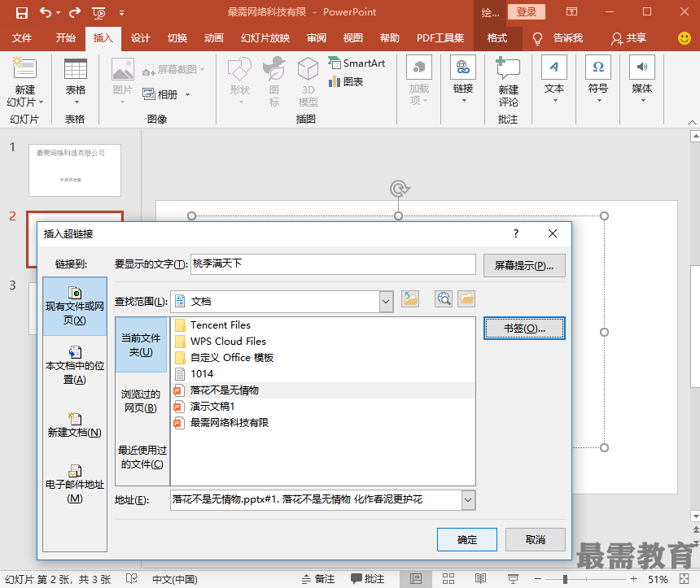Click the zoom out minus button
Image resolution: width=700 pixels, height=588 pixels.
pyautogui.click(x=538, y=579)
